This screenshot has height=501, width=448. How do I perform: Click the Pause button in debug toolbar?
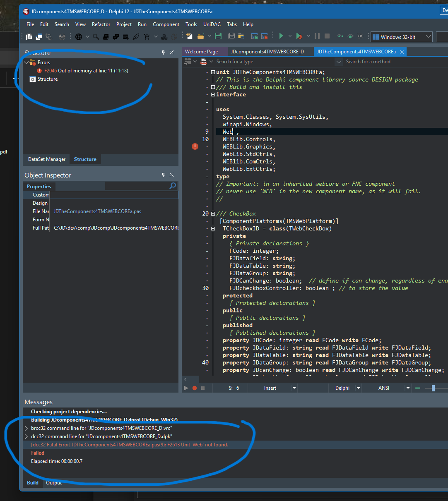(x=317, y=36)
